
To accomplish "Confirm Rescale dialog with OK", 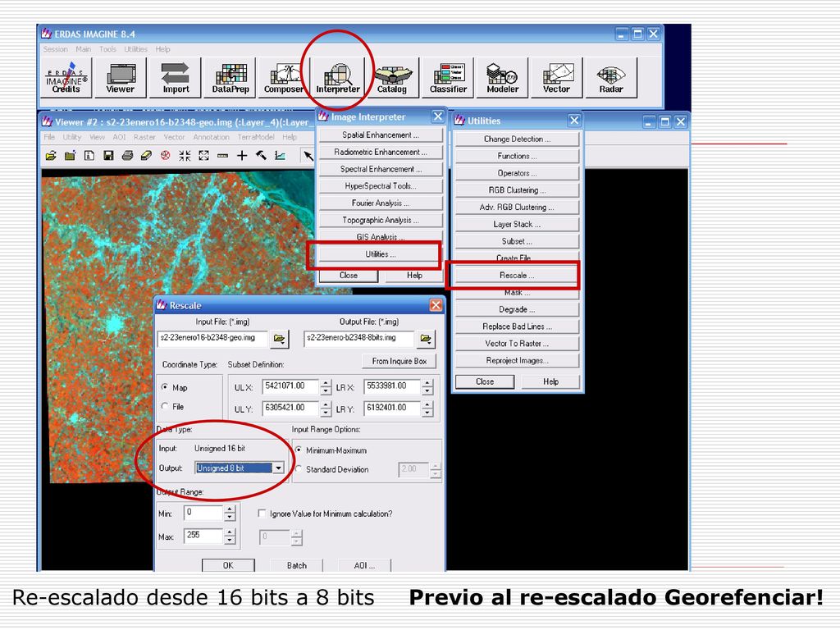I will click(x=228, y=565).
